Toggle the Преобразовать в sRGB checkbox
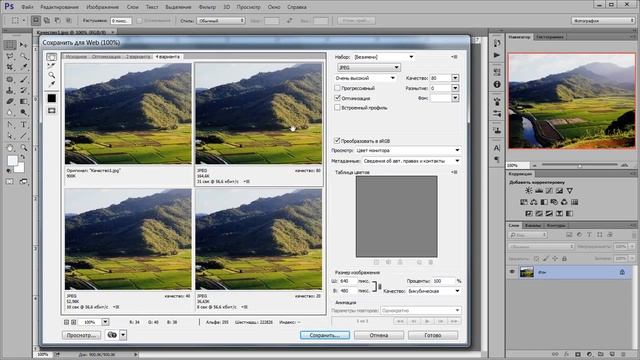The image size is (640, 360). click(x=337, y=140)
